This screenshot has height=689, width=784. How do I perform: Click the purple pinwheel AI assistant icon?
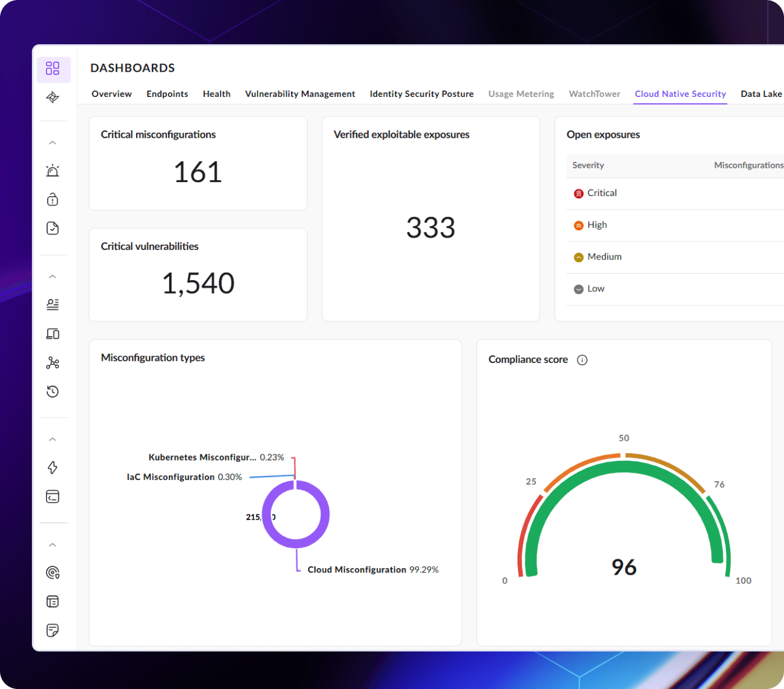pyautogui.click(x=53, y=97)
